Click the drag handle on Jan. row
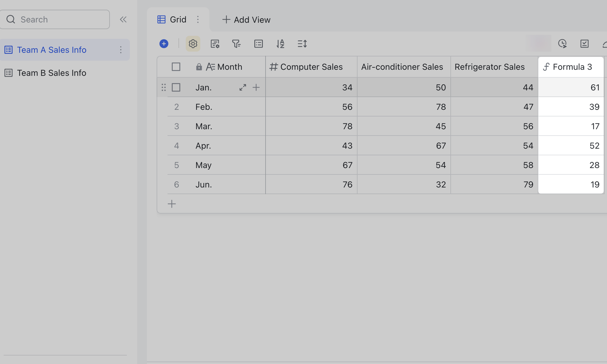The height and width of the screenshot is (364, 607). 164,87
